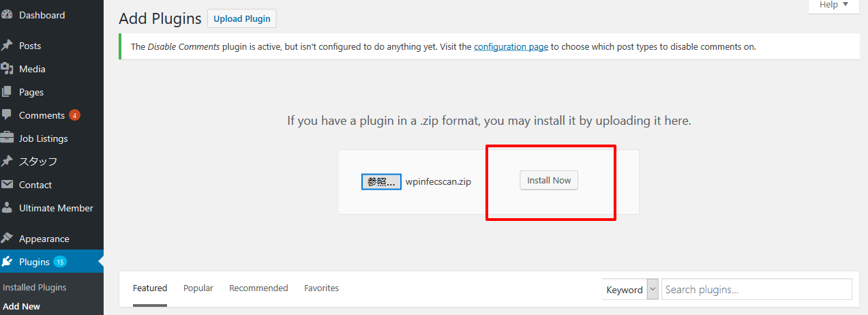
Task: Click the Media library icon
Action: tap(7, 69)
